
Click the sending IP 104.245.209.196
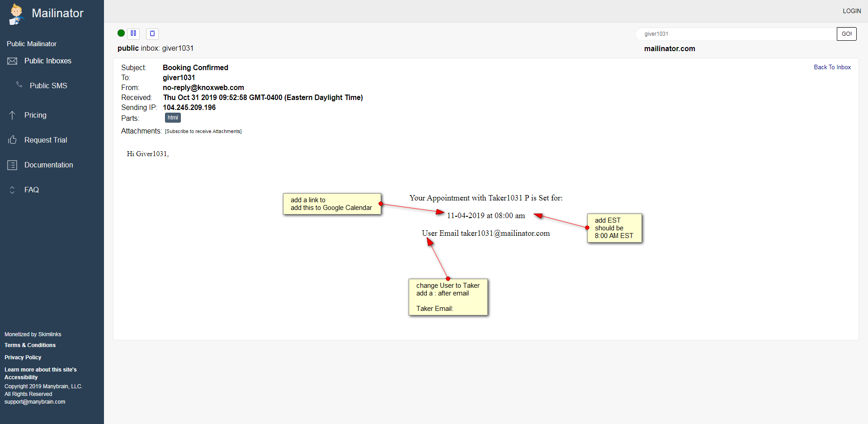(189, 108)
